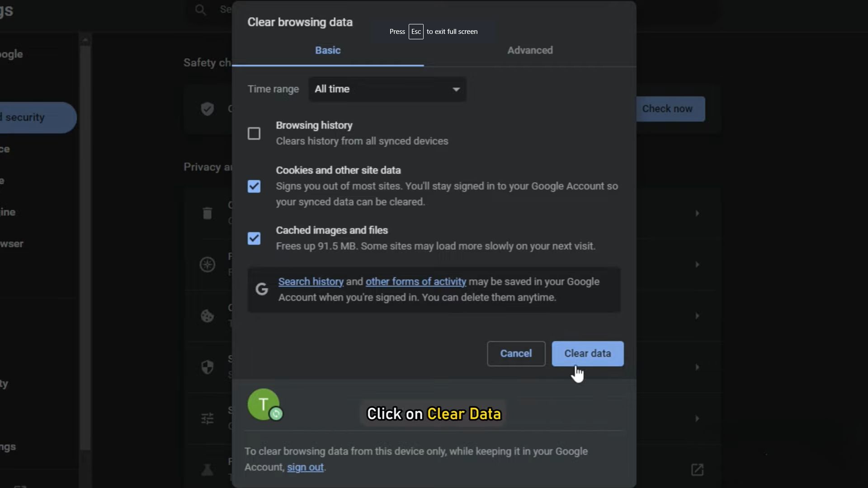Expand the cookie row's arrow

(697, 316)
